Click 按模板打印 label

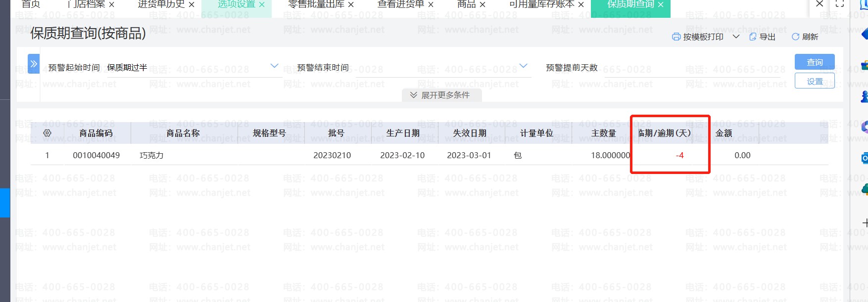pos(703,37)
